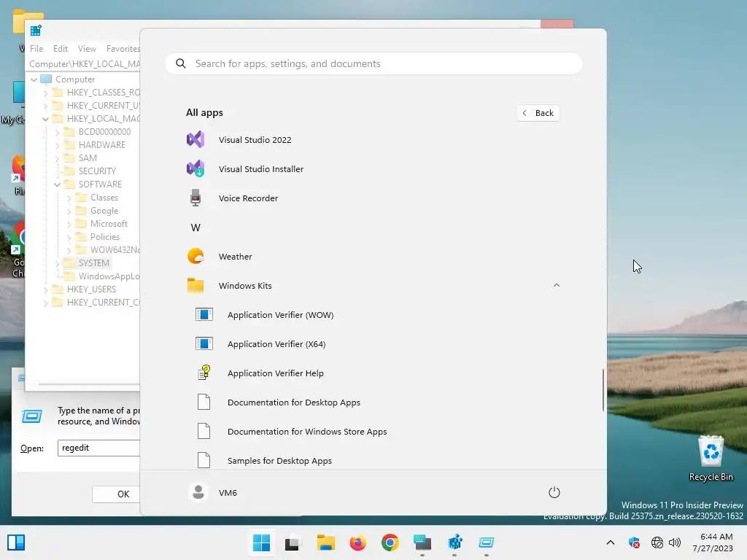Open File menu in Registry Editor
Viewport: 747px width, 560px height.
click(x=36, y=49)
